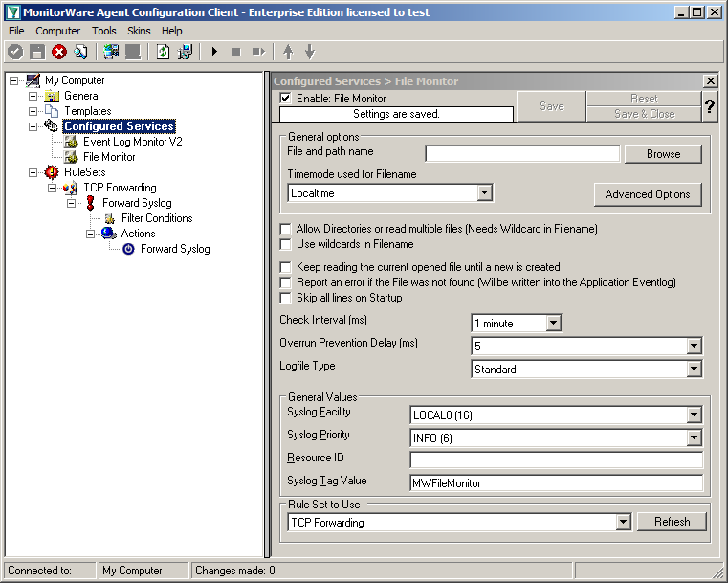The image size is (728, 583).
Task: Click the refresh icon in toolbar
Action: [x=163, y=52]
